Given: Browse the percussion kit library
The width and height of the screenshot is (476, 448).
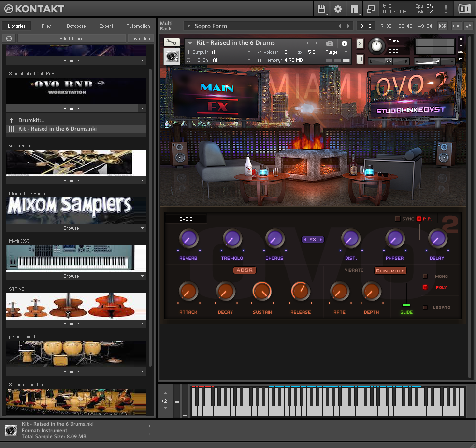Looking at the screenshot, I should (x=72, y=372).
